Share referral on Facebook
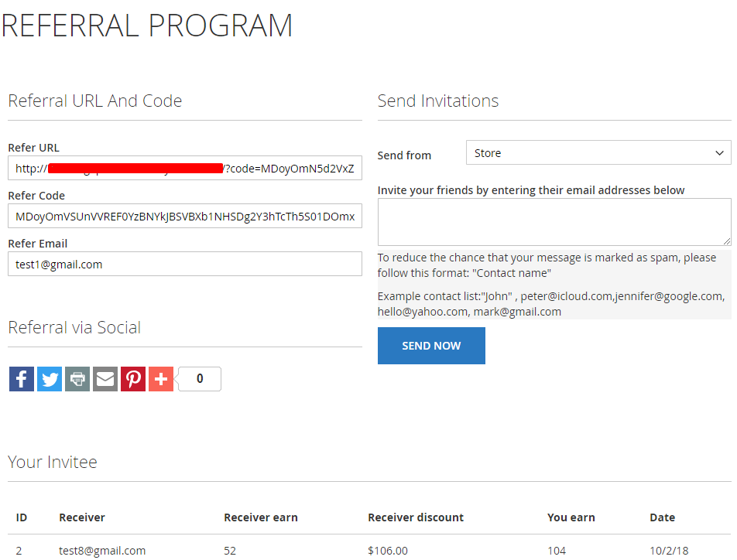737x560 pixels. 22,379
